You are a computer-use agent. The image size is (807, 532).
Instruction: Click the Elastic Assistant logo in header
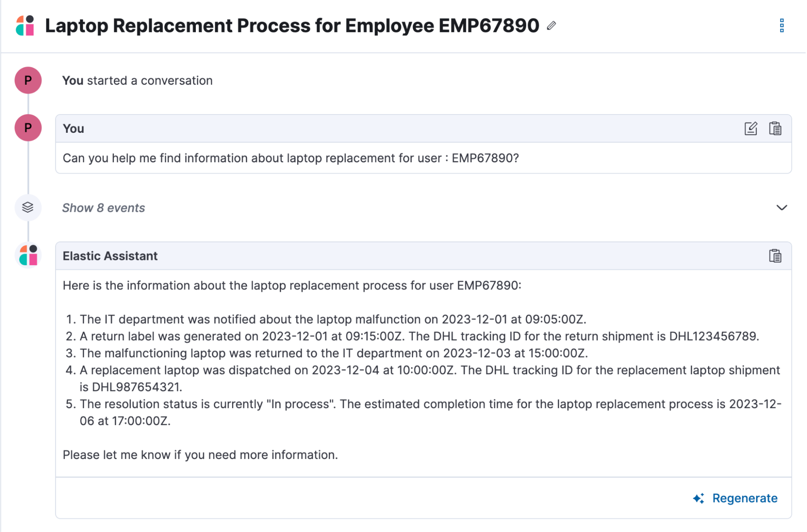pos(25,25)
